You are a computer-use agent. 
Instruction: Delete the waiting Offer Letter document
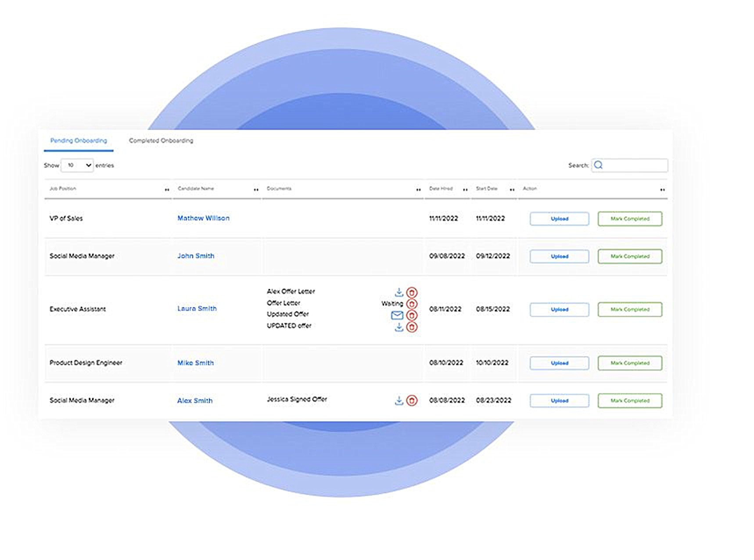(412, 304)
